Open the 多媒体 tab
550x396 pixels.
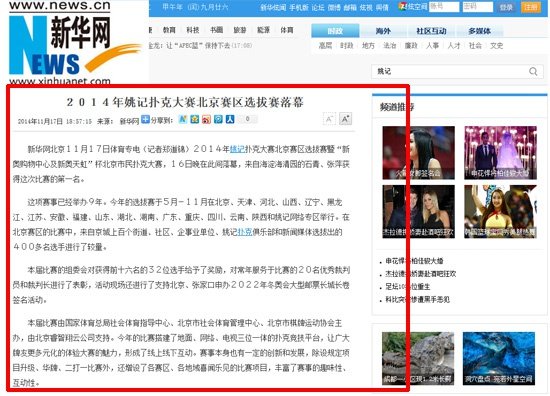click(479, 31)
